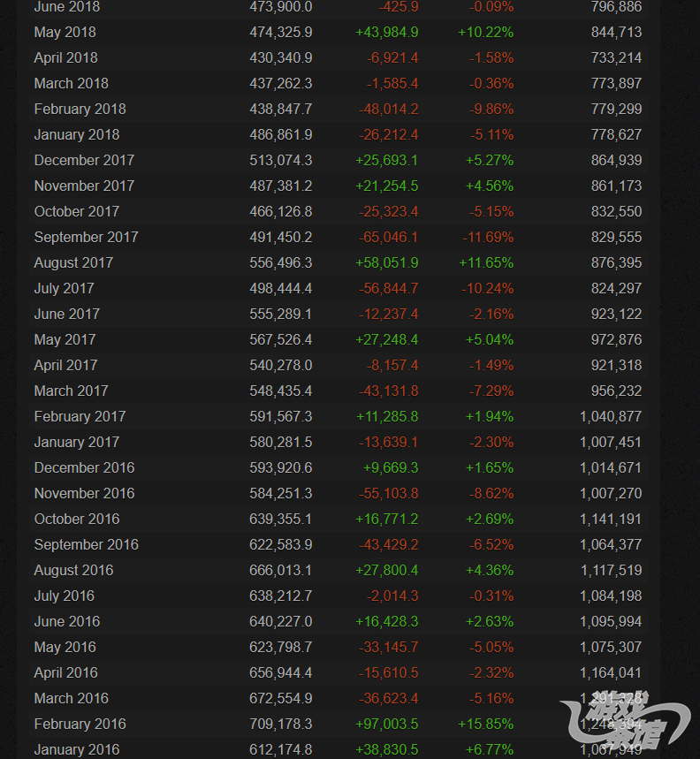Select December 2017 row label

point(84,160)
